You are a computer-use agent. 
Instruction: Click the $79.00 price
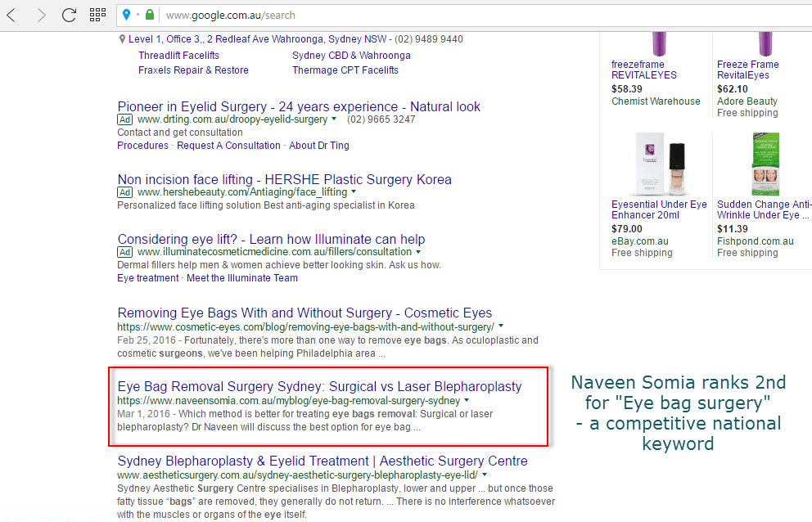coord(627,229)
